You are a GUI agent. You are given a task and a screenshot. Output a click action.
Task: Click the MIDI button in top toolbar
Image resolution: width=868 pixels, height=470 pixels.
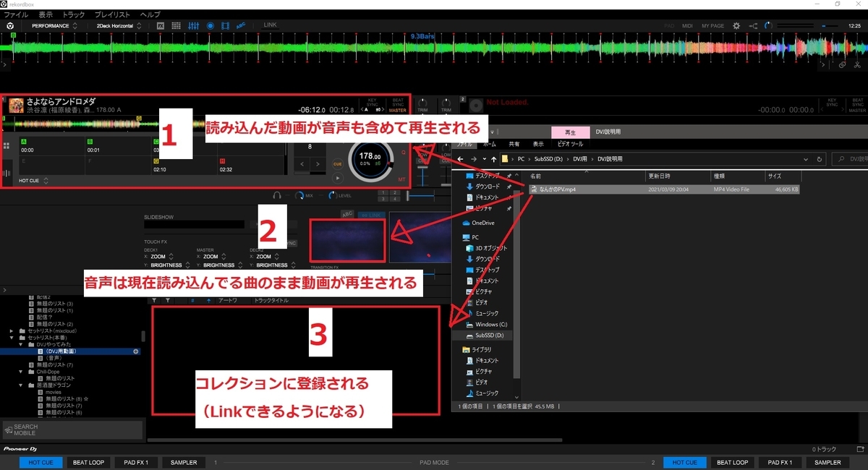point(687,25)
